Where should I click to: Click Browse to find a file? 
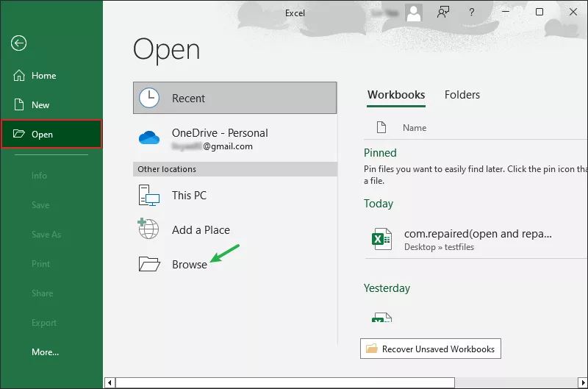pos(234,264)
